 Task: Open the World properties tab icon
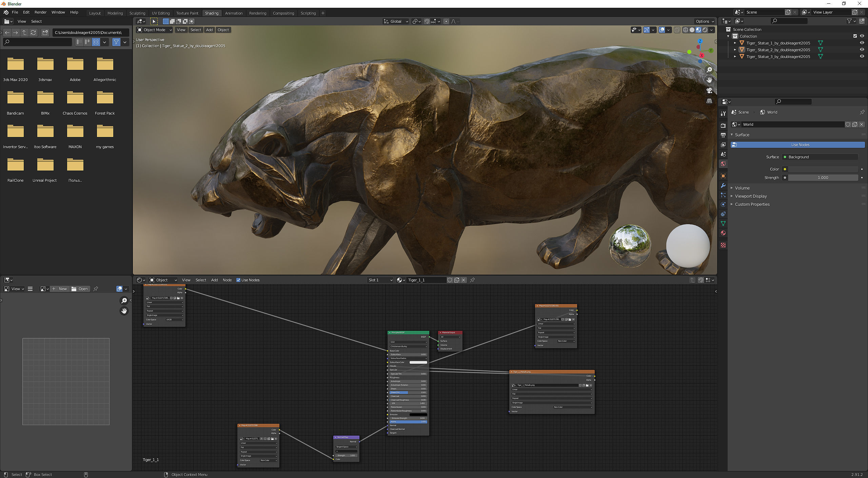723,164
